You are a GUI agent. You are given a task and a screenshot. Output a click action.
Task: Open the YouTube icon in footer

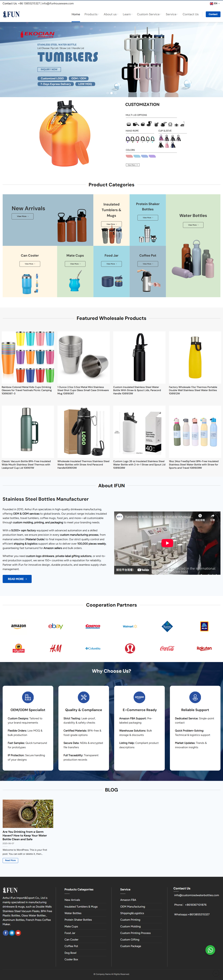coord(18,933)
